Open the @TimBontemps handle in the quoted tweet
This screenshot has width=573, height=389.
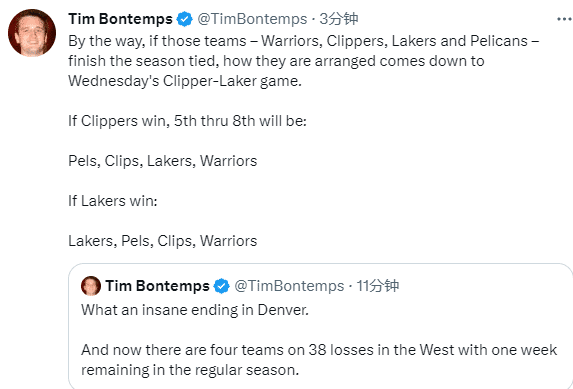pos(289,286)
